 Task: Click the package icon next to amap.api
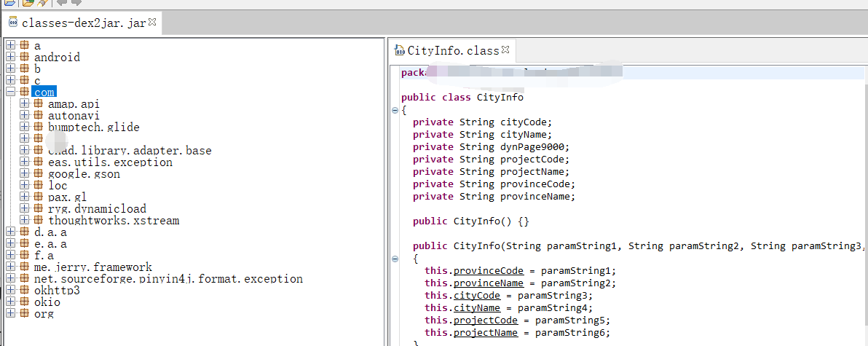click(x=38, y=103)
